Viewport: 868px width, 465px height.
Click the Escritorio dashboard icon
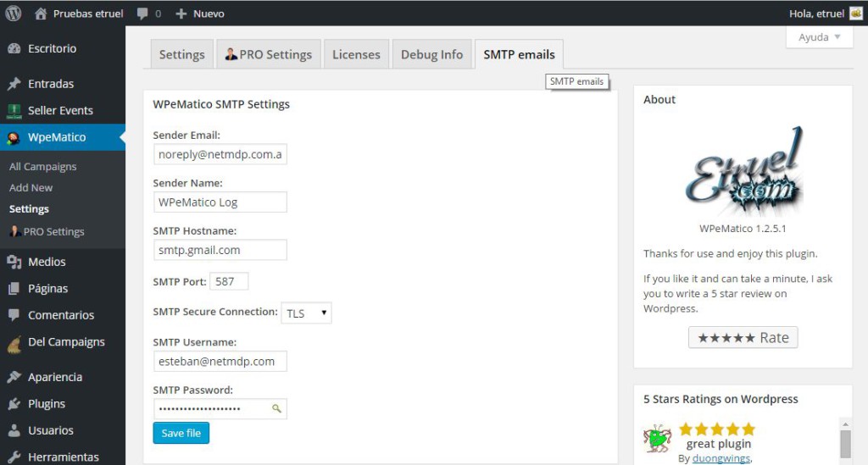tap(14, 48)
